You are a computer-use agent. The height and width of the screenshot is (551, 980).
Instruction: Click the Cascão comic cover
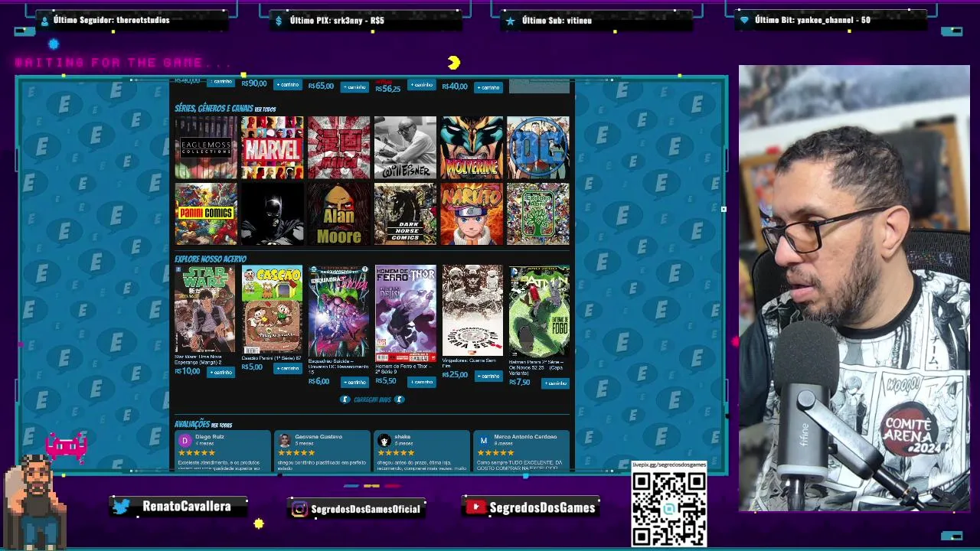[x=272, y=309]
